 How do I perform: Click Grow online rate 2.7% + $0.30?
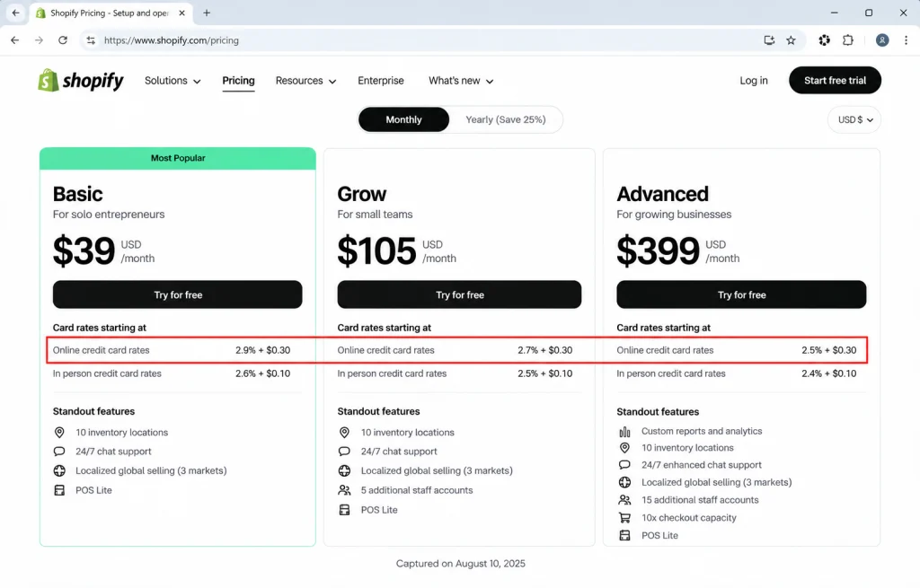(545, 350)
